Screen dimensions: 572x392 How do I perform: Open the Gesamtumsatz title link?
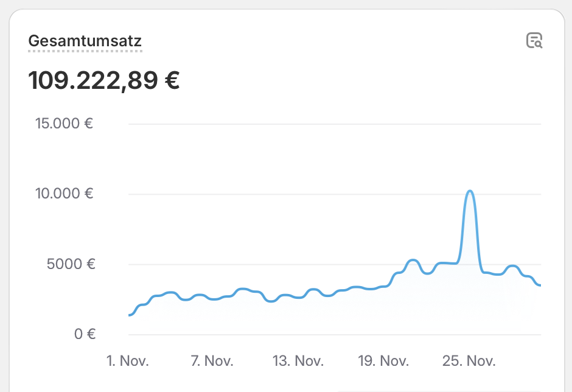click(x=85, y=41)
